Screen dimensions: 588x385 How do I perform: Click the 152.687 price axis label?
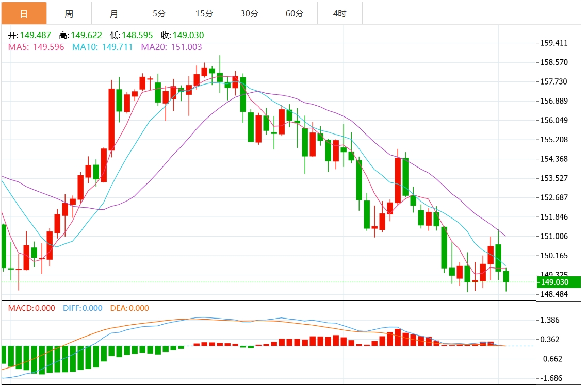pyautogui.click(x=554, y=197)
